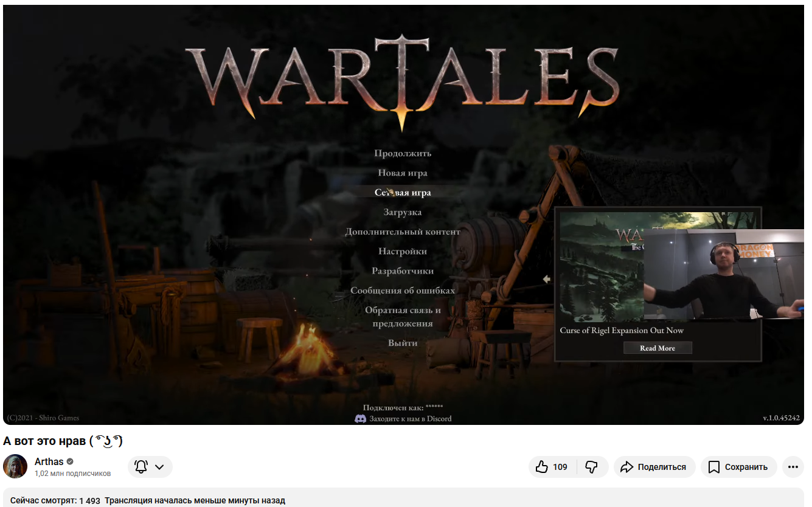Open the three-dot more actions menu
This screenshot has height=507, width=812.
click(x=793, y=467)
